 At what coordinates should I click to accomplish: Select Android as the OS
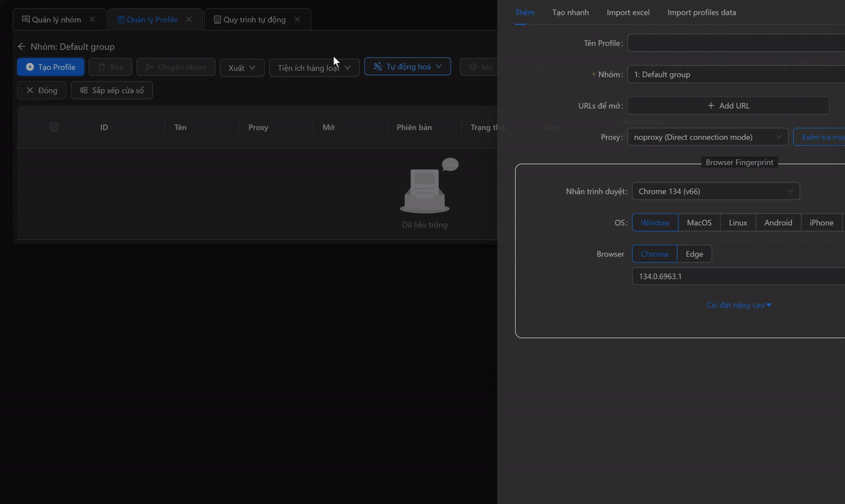[x=778, y=223]
